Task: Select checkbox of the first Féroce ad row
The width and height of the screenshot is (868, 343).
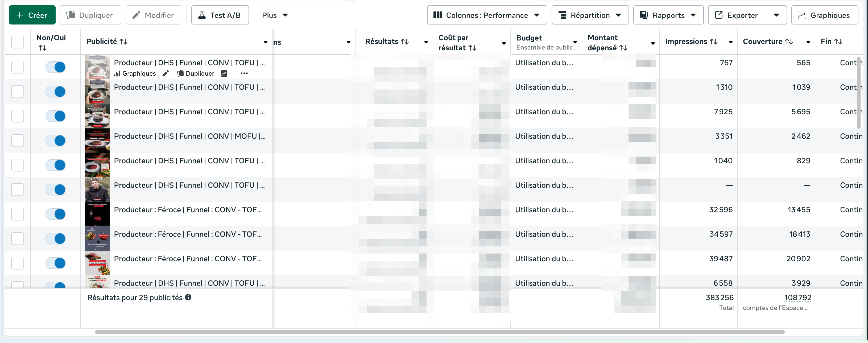Action: 18,214
